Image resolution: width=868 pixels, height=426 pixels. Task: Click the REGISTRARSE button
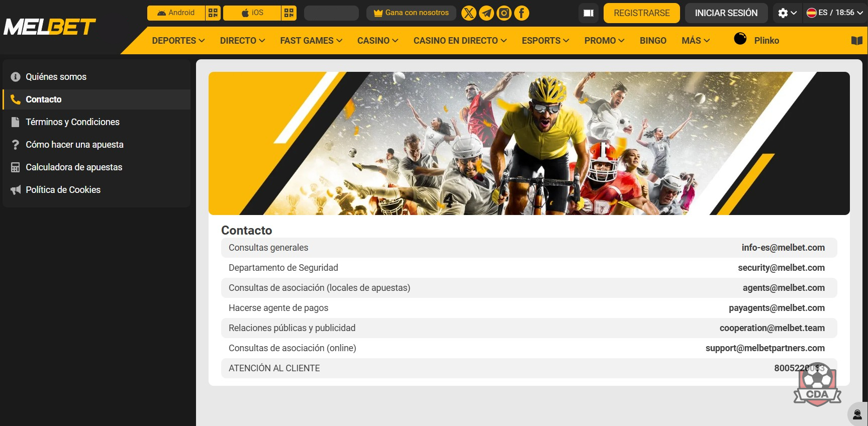pyautogui.click(x=641, y=13)
